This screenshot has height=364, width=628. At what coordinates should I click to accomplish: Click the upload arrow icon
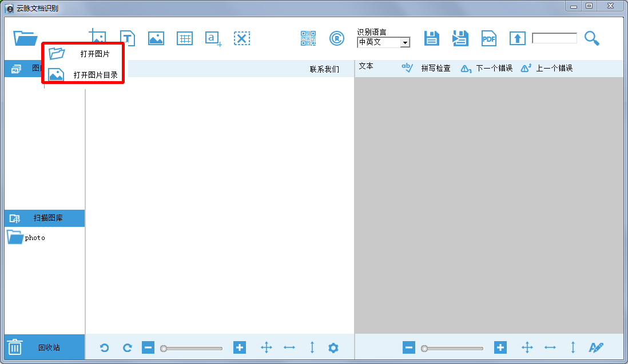click(518, 38)
